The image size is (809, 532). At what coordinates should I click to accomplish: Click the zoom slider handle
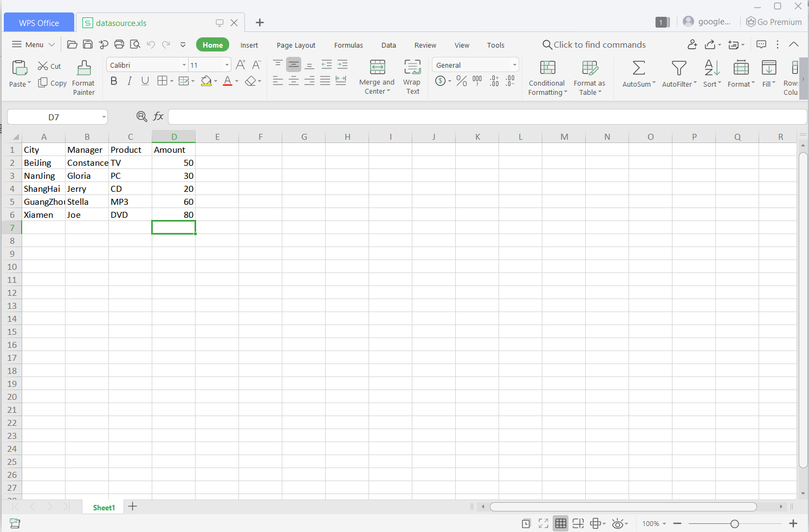coord(734,523)
